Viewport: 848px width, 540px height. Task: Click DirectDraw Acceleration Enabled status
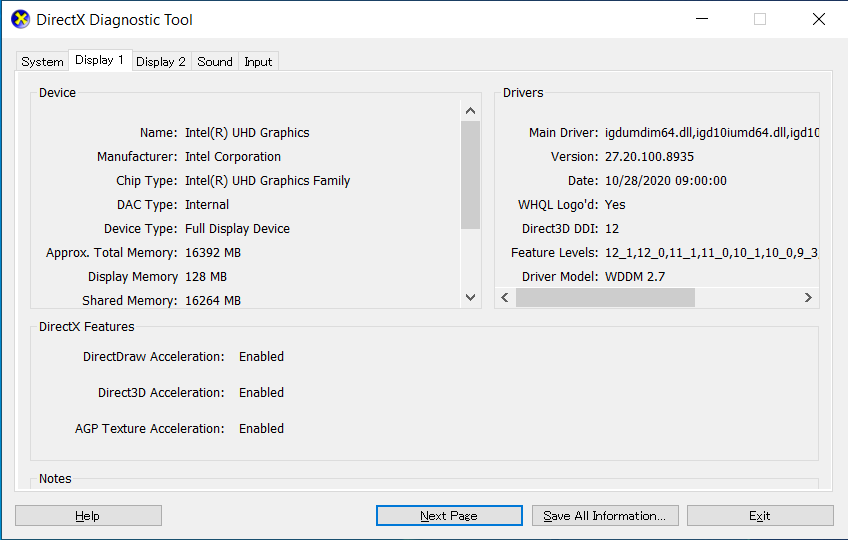tap(261, 357)
